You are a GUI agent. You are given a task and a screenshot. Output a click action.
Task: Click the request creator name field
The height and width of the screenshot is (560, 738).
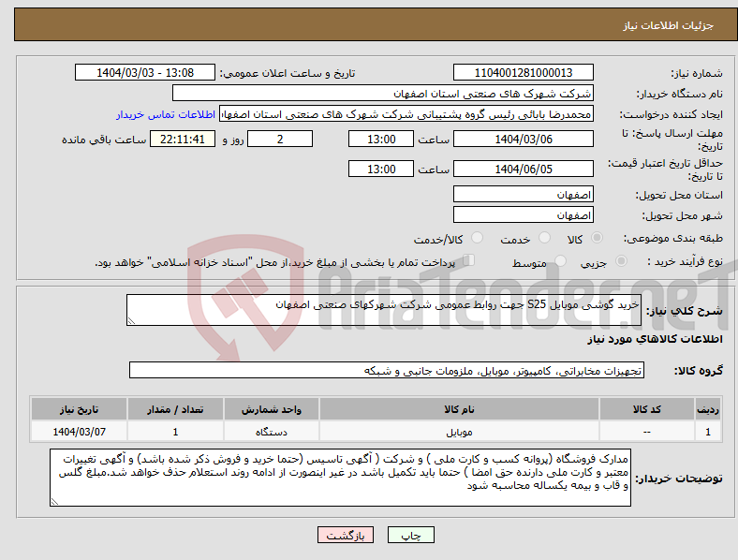click(x=406, y=114)
